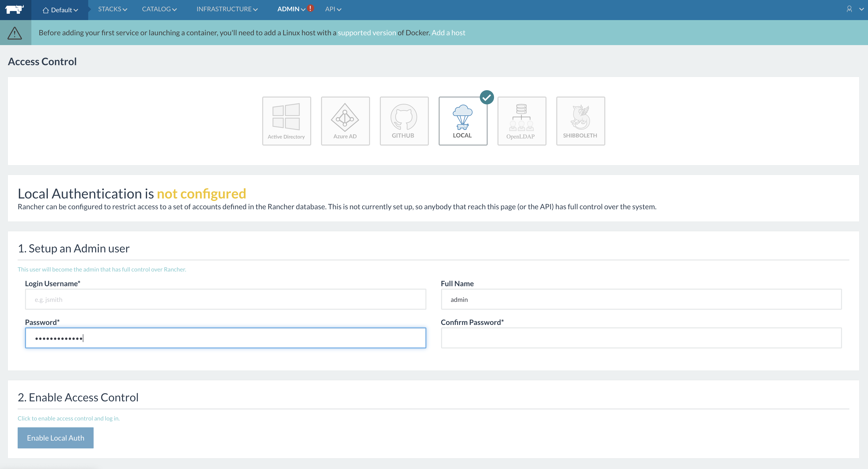The width and height of the screenshot is (868, 469).
Task: Open the CATALOG menu
Action: click(159, 9)
